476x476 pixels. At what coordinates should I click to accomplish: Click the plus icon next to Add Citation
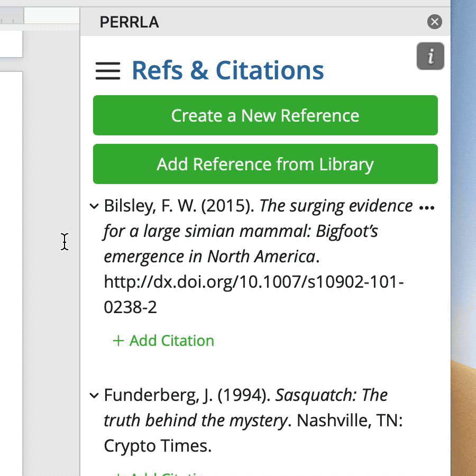click(x=117, y=341)
